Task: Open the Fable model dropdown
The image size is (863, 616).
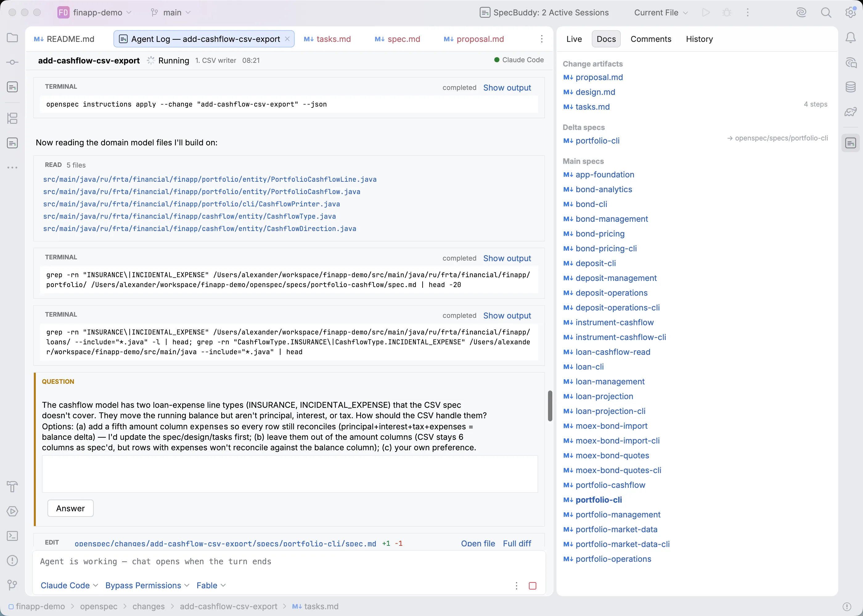Action: point(211,585)
